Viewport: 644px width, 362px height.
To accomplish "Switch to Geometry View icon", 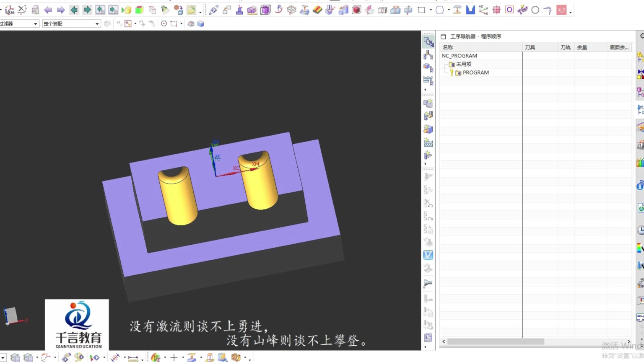I will click(x=428, y=67).
